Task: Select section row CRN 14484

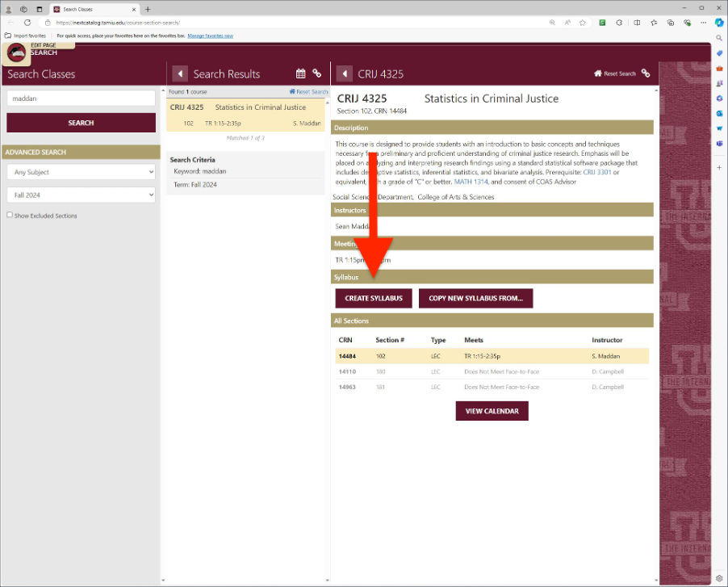Action: (x=492, y=356)
